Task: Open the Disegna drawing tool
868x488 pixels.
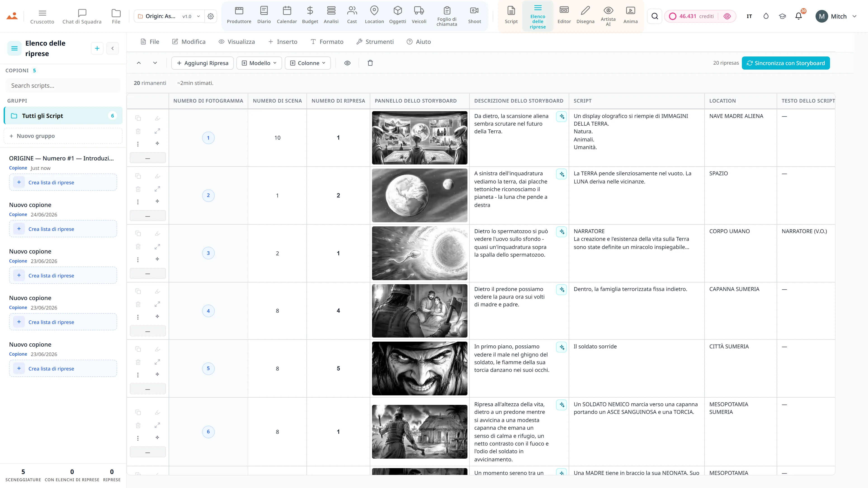Action: pos(585,16)
